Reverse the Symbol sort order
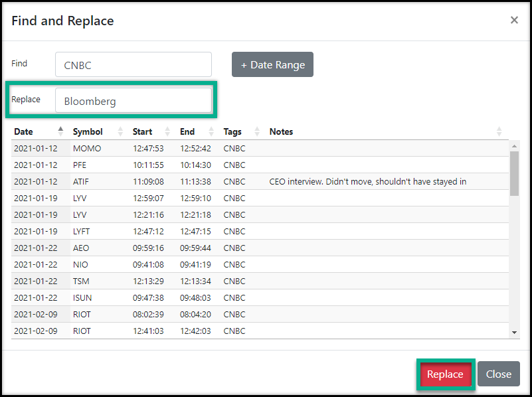This screenshot has height=397, width=532. coord(120,131)
